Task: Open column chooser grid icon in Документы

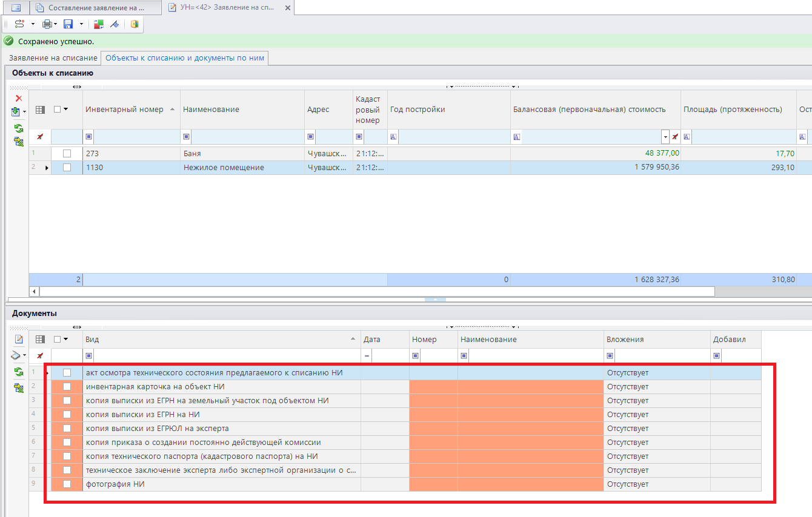Action: tap(41, 340)
